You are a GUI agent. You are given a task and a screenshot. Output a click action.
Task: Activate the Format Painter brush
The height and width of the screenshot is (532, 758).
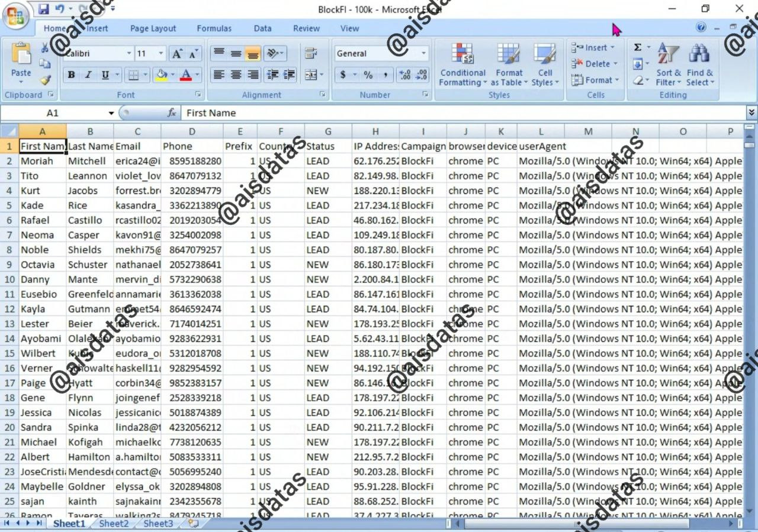pyautogui.click(x=45, y=79)
